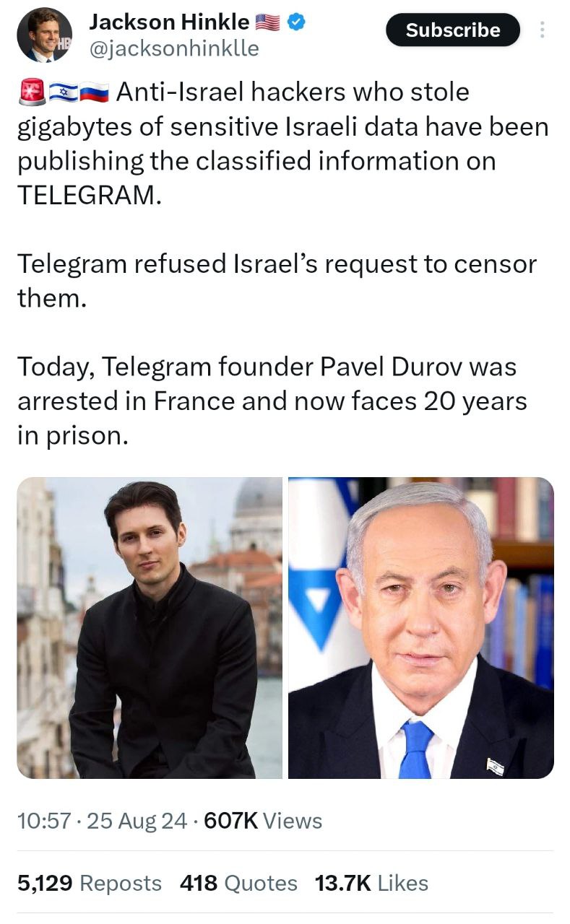Click the Jackson Hinkle display name
The width and height of the screenshot is (570, 924).
click(169, 22)
